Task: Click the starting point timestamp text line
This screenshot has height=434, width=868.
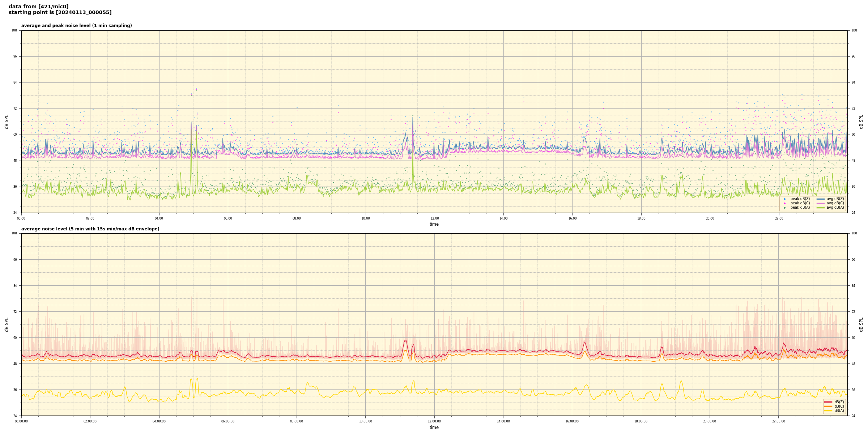Action: [60, 13]
